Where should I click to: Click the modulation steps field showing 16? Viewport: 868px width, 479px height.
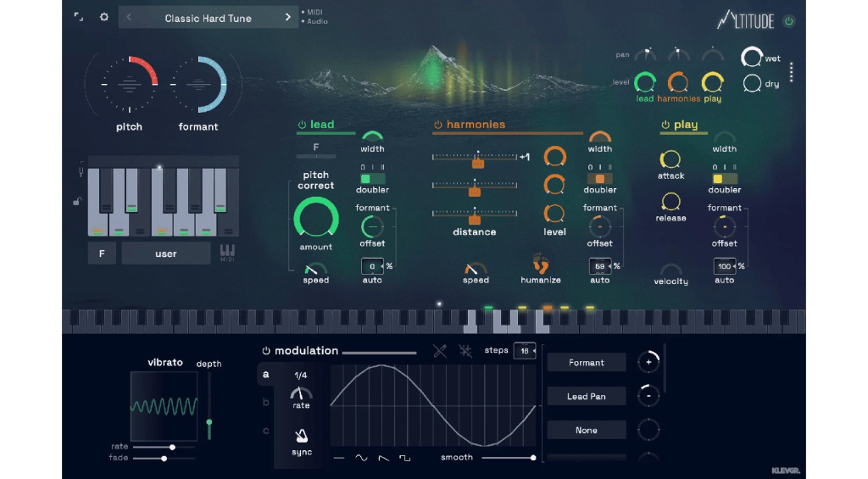(525, 350)
